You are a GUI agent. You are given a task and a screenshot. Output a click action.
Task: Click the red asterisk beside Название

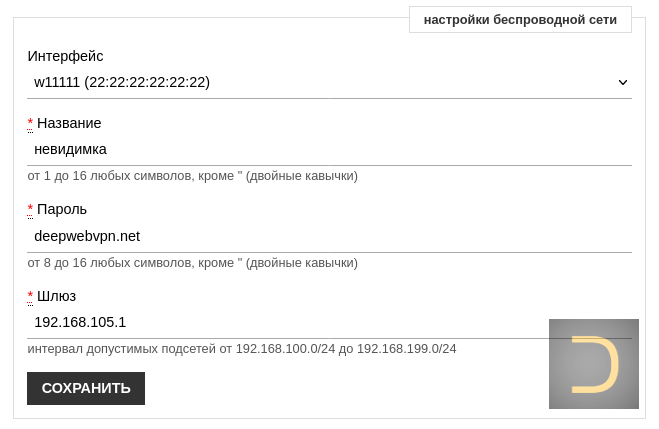(30, 124)
